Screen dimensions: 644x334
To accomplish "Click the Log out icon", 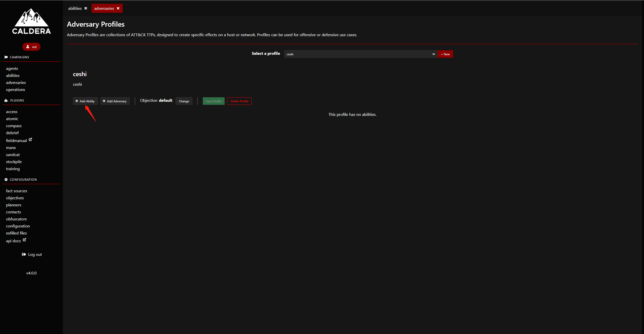I will tap(24, 254).
